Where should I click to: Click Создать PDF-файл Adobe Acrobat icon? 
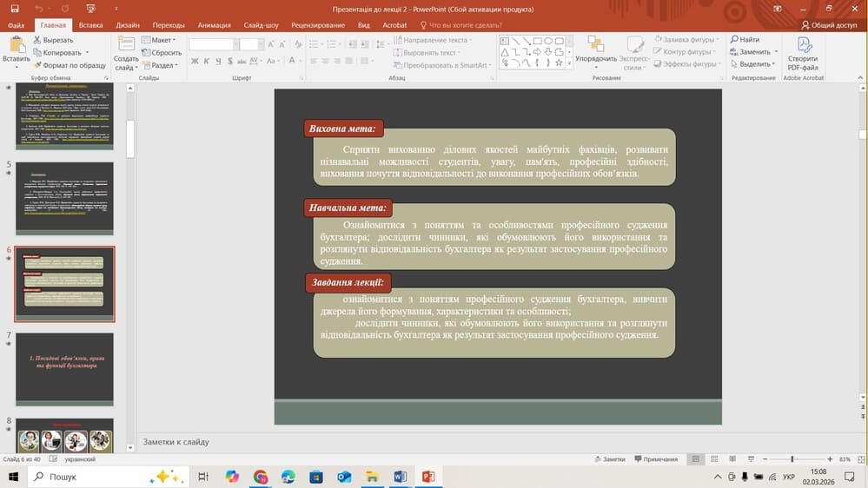(803, 52)
